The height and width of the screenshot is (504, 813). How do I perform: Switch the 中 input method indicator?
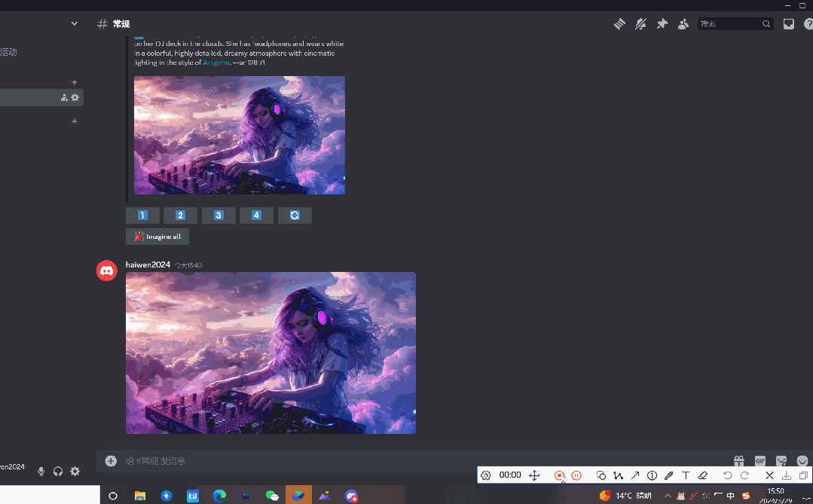point(731,496)
